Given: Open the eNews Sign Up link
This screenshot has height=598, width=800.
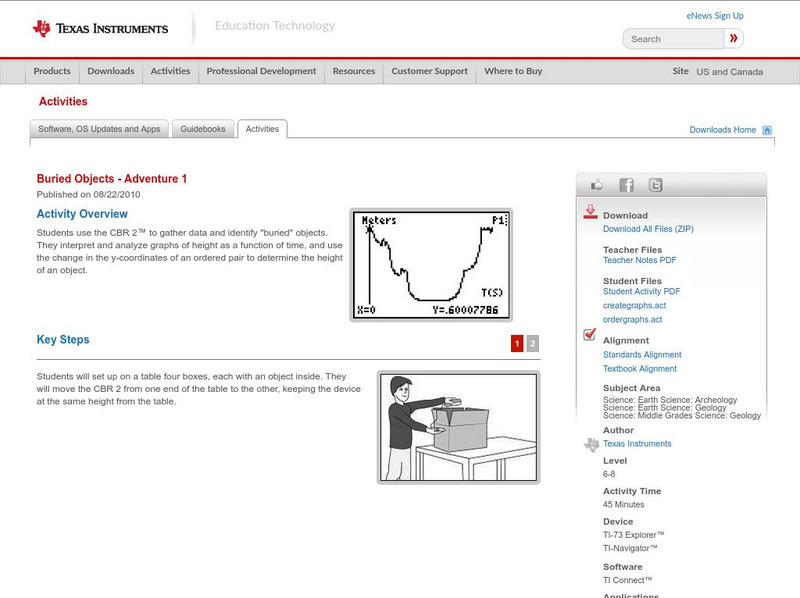Looking at the screenshot, I should (x=715, y=16).
